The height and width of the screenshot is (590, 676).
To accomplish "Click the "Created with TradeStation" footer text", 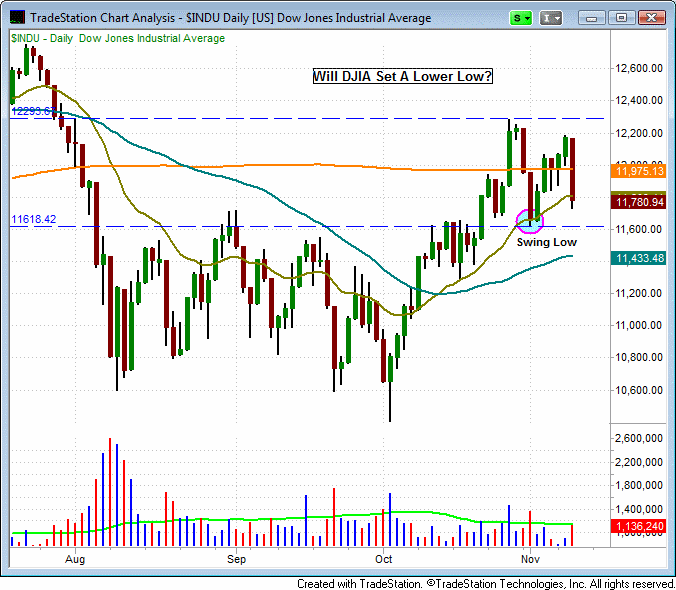I will [x=359, y=584].
